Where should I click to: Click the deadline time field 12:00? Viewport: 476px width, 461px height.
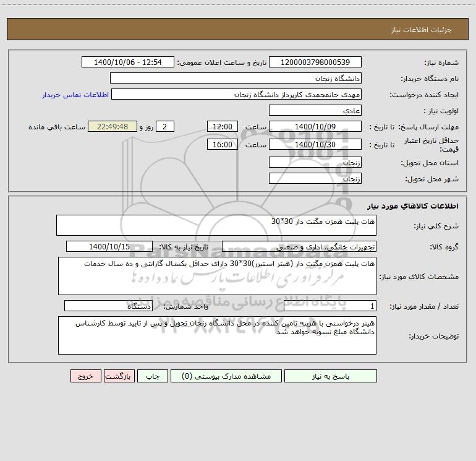tap(222, 126)
